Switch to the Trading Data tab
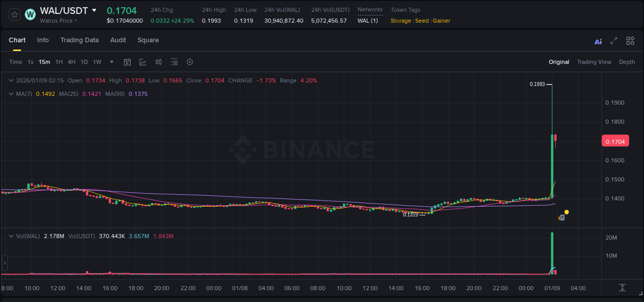The width and height of the screenshot is (644, 302). click(79, 40)
